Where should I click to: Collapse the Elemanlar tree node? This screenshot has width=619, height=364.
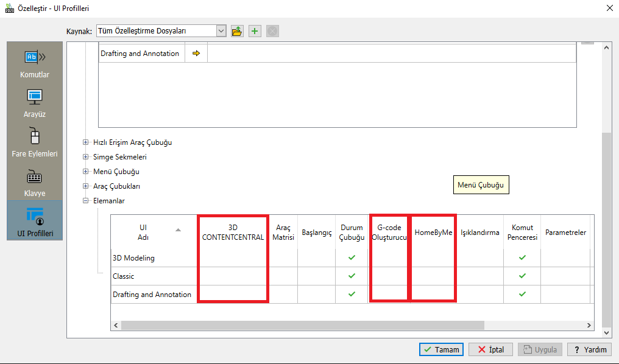(x=86, y=201)
